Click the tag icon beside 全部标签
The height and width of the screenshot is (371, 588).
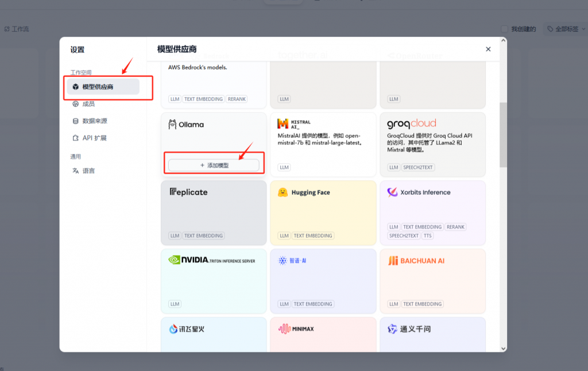click(x=550, y=29)
